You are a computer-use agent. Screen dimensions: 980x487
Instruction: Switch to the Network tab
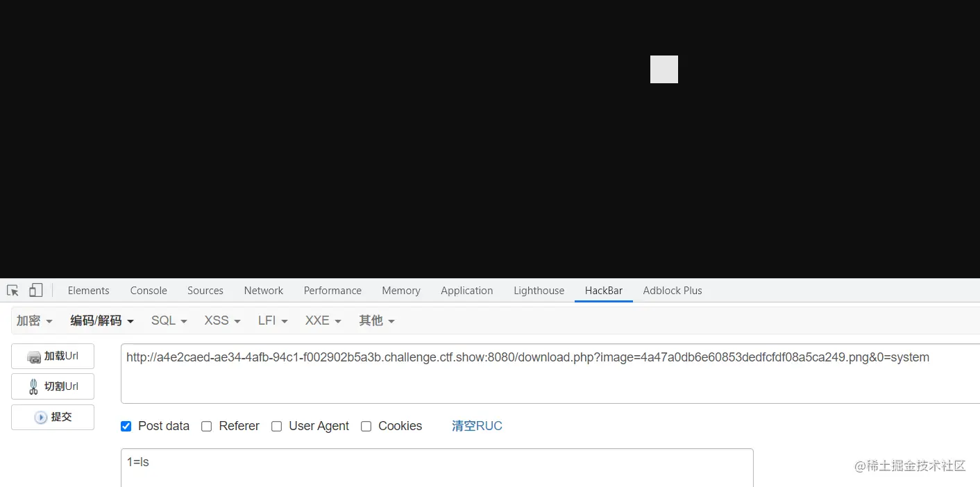tap(263, 291)
